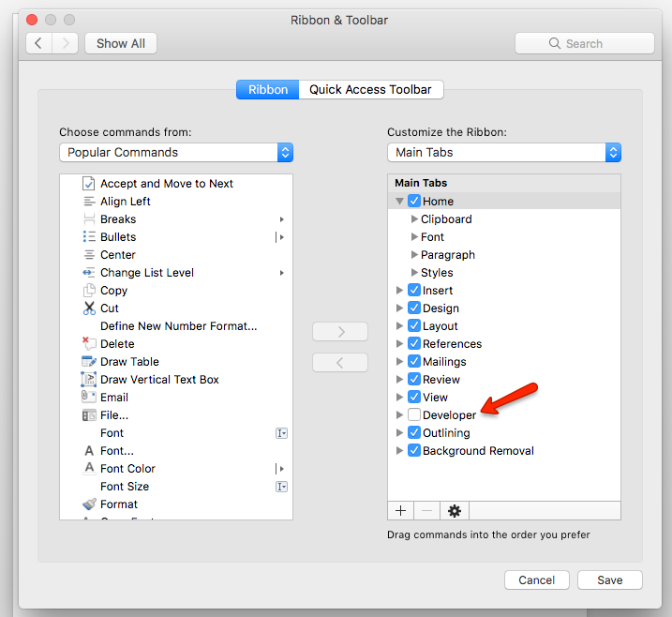Click the Draw Table command icon

click(x=89, y=362)
